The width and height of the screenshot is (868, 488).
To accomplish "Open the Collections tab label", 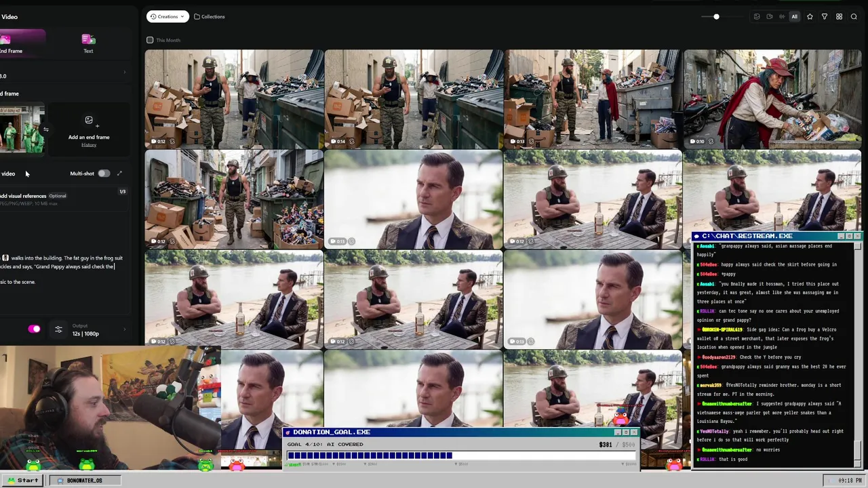I will pyautogui.click(x=213, y=16).
